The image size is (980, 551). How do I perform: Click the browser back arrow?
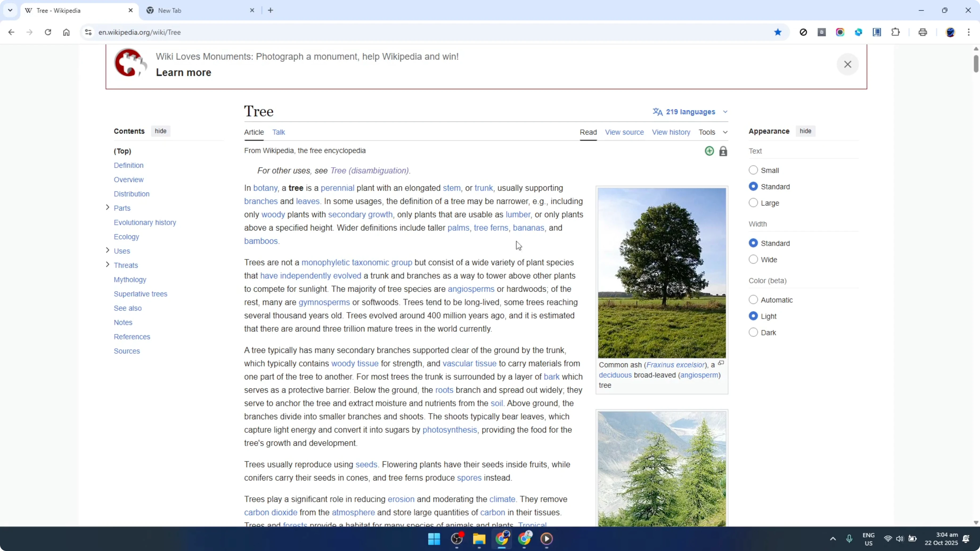pos(11,32)
